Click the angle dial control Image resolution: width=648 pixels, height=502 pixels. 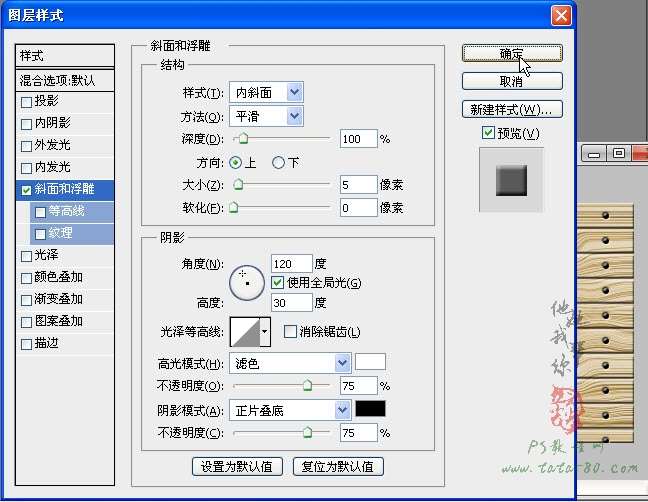click(x=247, y=283)
